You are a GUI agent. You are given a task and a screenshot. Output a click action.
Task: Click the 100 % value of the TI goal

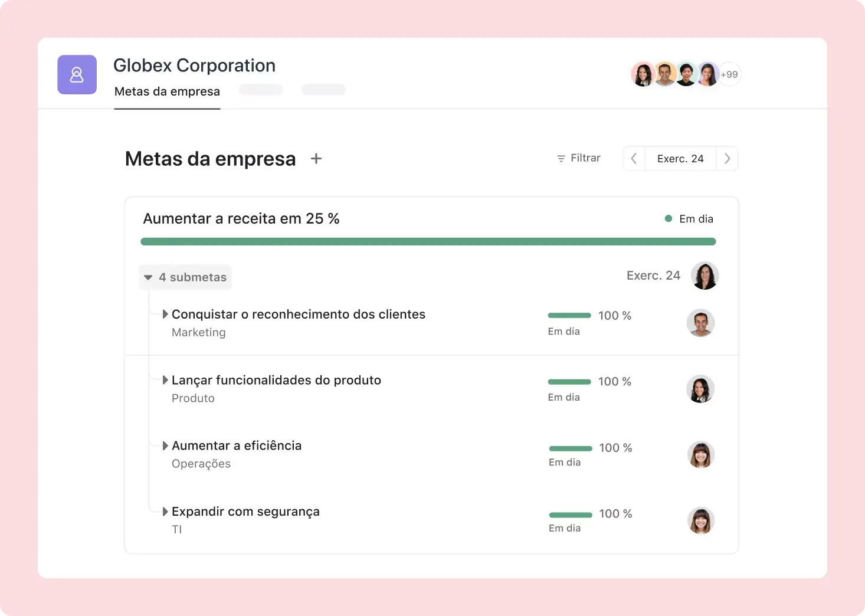point(615,514)
